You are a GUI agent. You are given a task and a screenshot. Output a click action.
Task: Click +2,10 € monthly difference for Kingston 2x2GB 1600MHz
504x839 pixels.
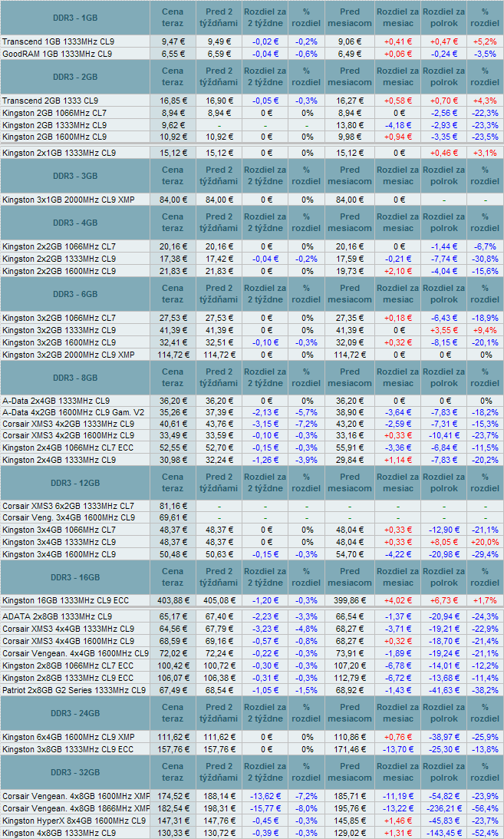click(398, 271)
